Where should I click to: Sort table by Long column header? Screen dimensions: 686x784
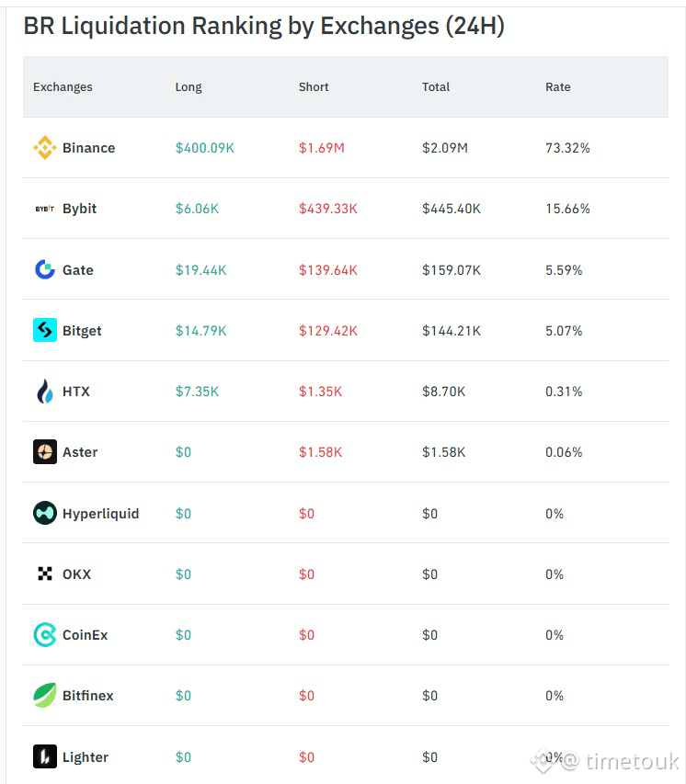tap(189, 87)
